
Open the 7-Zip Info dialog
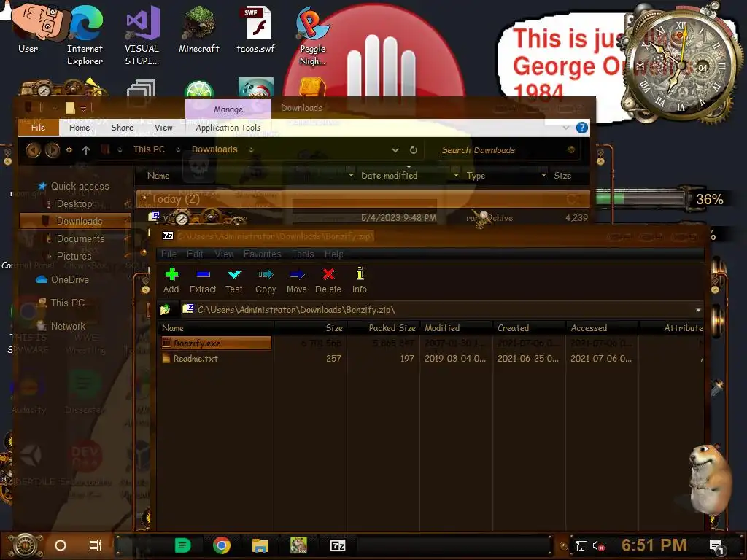360,281
